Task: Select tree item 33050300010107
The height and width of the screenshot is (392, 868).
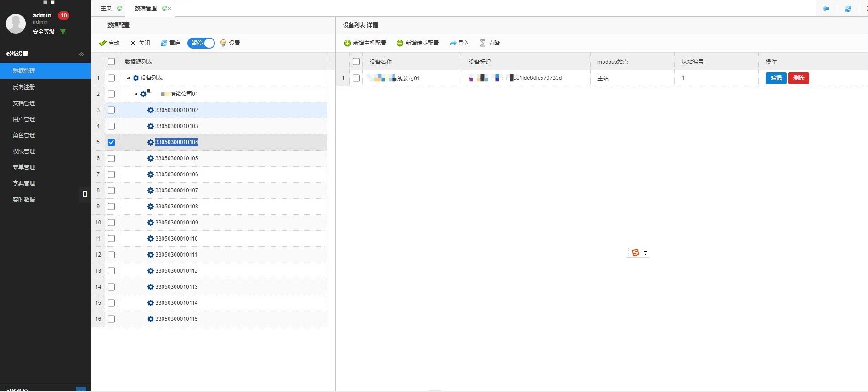Action: 177,190
